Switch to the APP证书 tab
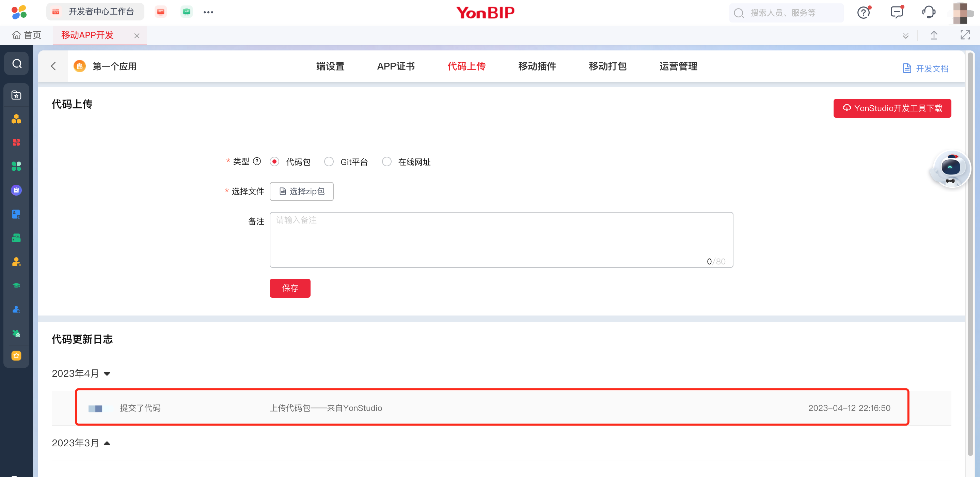The width and height of the screenshot is (980, 477). (x=396, y=66)
